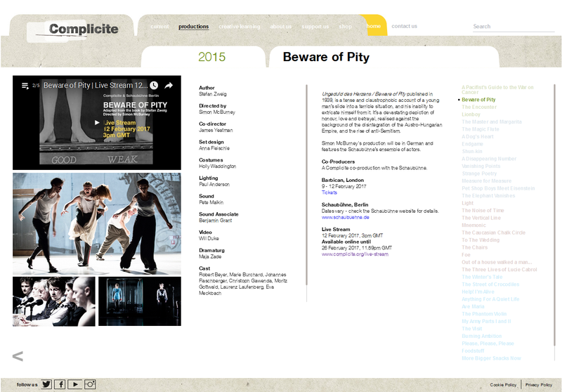
Task: Select The Encounter production
Action: tap(479, 107)
